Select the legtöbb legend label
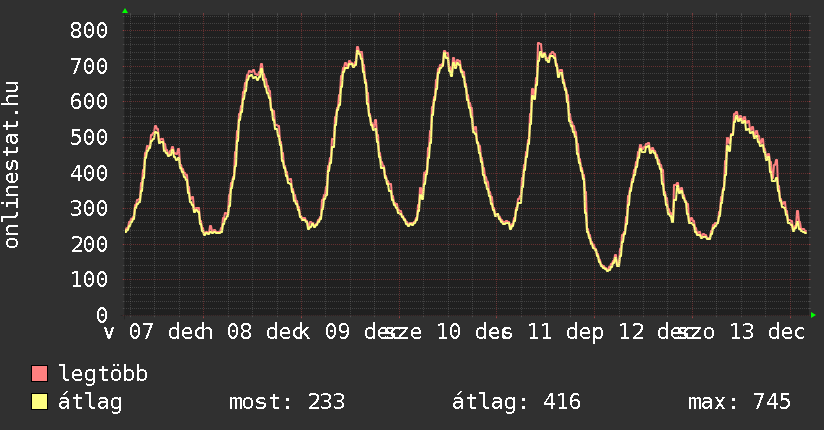Image resolution: width=824 pixels, height=430 pixels. click(104, 375)
